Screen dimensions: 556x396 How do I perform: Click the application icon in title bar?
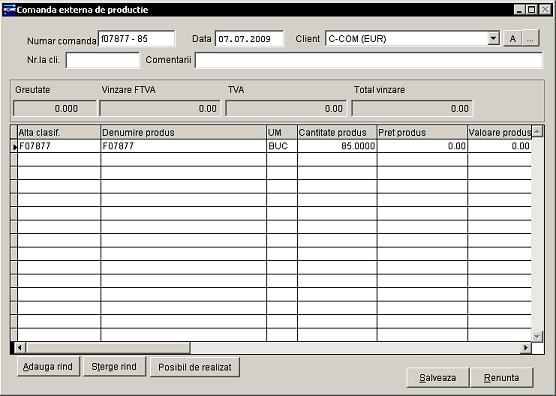[9, 10]
